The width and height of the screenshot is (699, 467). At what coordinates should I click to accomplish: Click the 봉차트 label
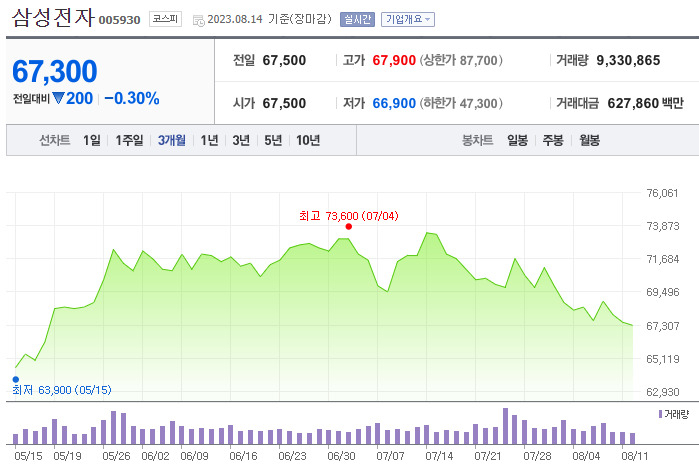(x=477, y=140)
